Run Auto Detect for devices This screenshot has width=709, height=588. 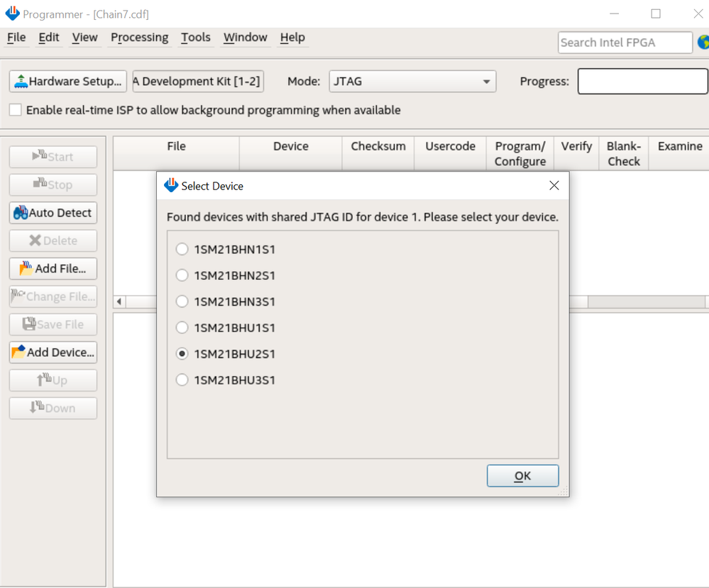pyautogui.click(x=53, y=213)
